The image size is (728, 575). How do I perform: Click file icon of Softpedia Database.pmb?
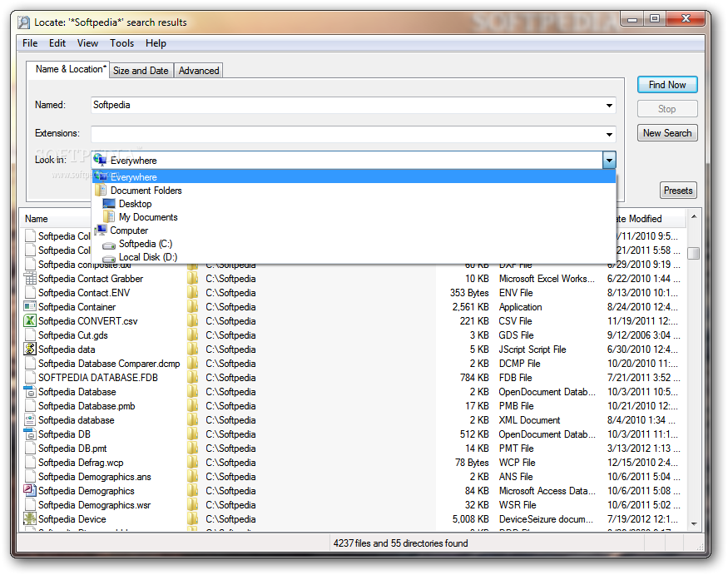30,406
